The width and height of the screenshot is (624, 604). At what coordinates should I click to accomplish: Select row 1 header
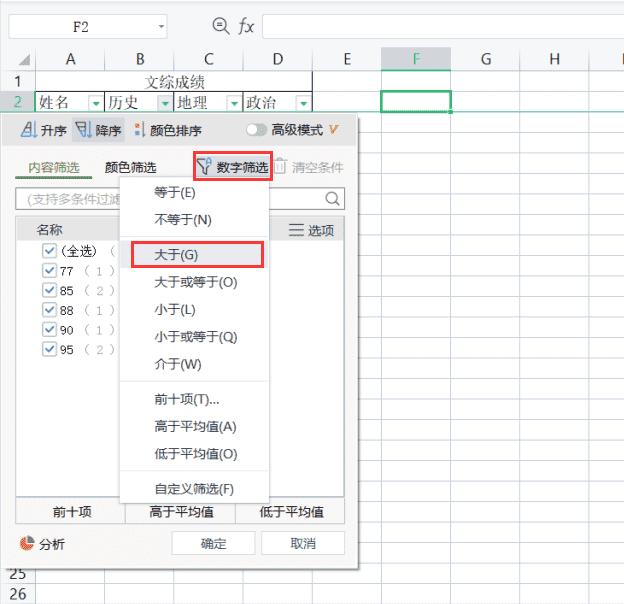click(18, 82)
